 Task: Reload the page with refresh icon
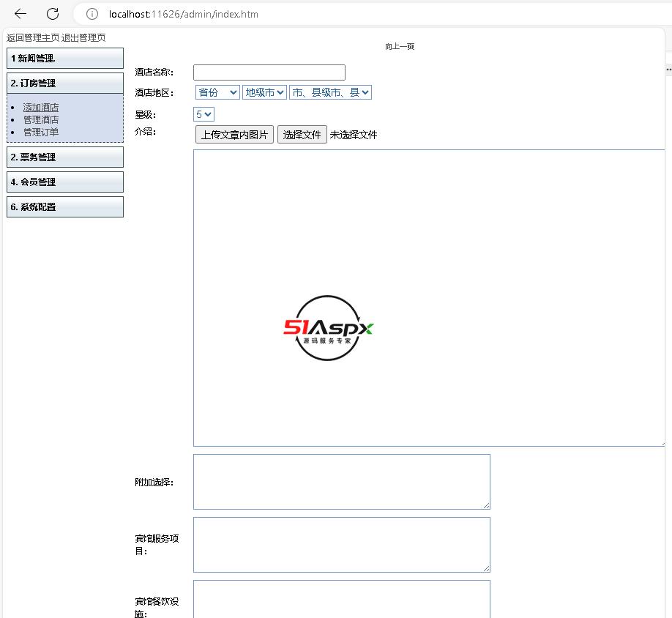pyautogui.click(x=53, y=14)
